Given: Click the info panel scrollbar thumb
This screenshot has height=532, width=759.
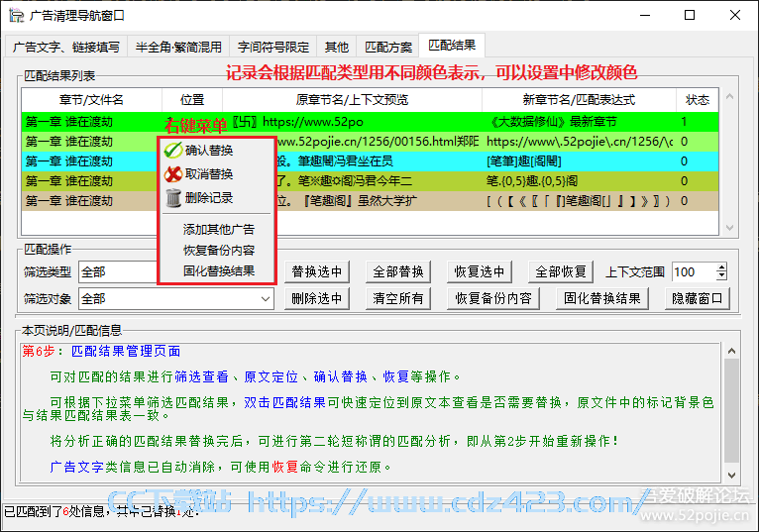Looking at the screenshot, I should pyautogui.click(x=732, y=411).
